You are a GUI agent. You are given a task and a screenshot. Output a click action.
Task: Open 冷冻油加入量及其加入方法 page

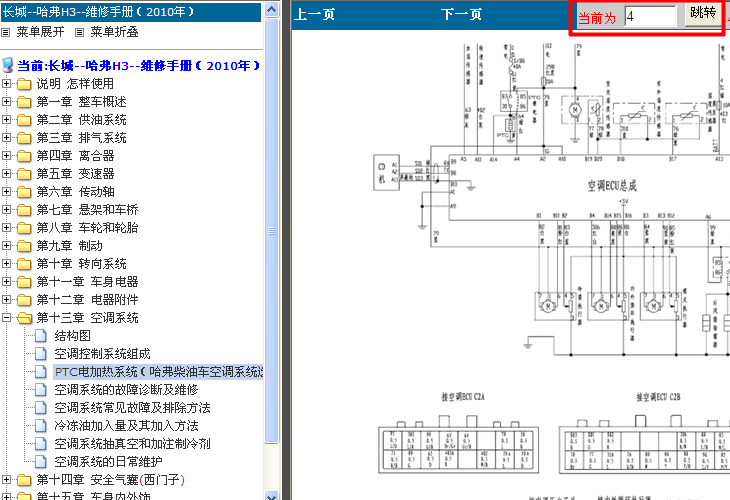(x=126, y=426)
